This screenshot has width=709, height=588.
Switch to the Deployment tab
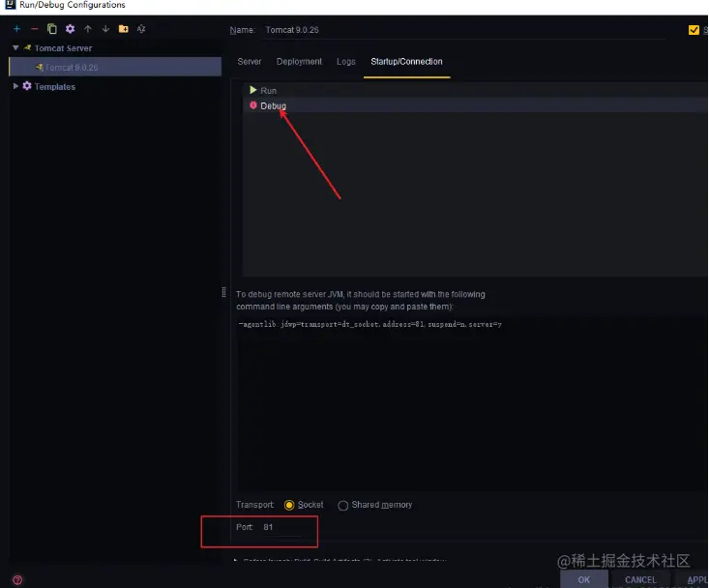[299, 62]
